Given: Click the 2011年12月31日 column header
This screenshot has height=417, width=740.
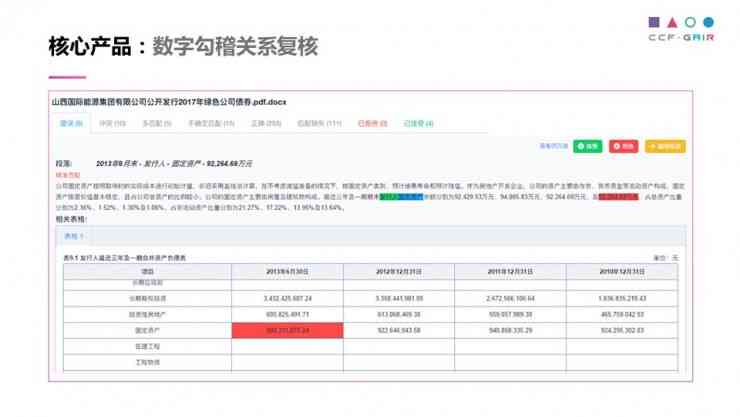Looking at the screenshot, I should (510, 272).
